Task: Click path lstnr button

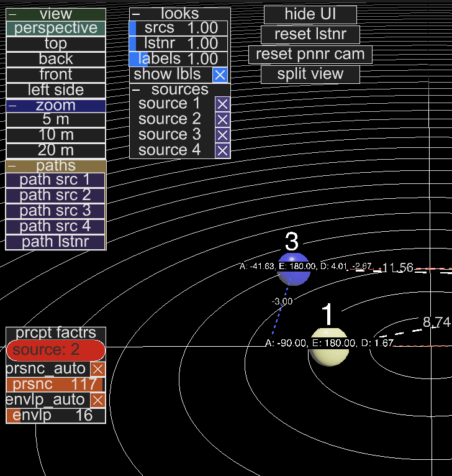Action: 55,242
